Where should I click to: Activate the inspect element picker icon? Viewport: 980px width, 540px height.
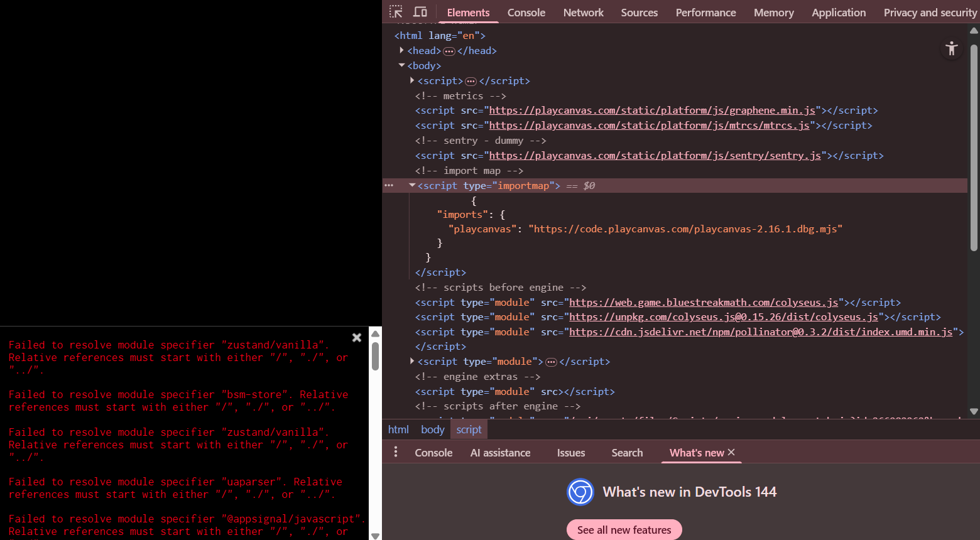pos(396,12)
